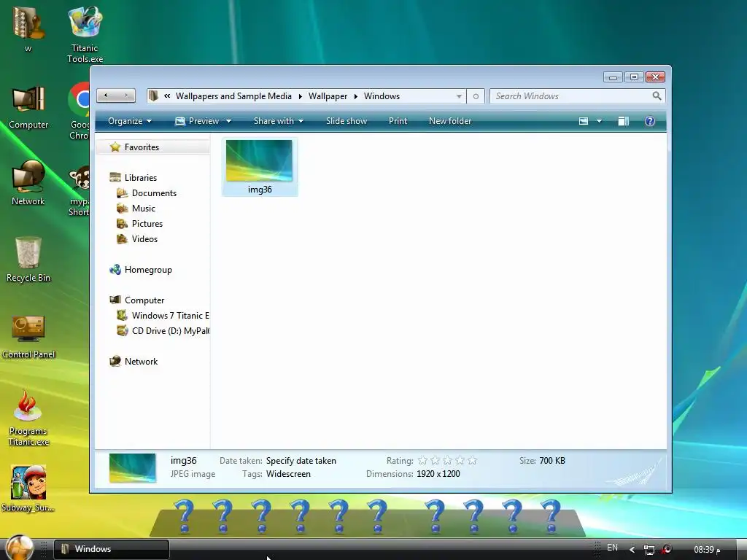Open the Recycle Bin on the desktop

tap(28, 260)
